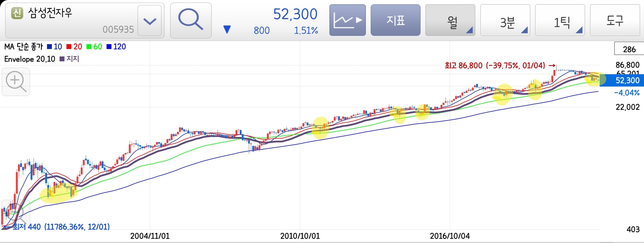Viewport: 644px width, 243px height.
Task: Click the MA 단순 종가 legend label
Action: coord(24,47)
